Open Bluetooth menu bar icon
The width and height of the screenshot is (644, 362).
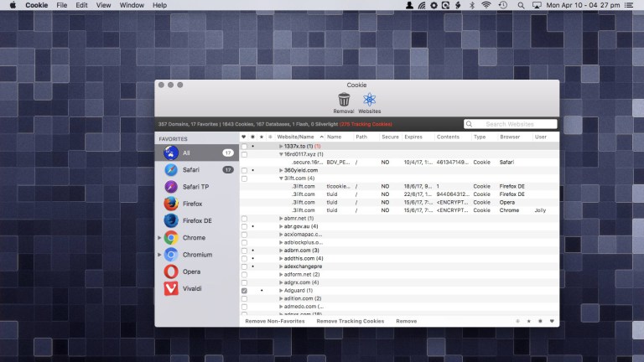[472, 5]
